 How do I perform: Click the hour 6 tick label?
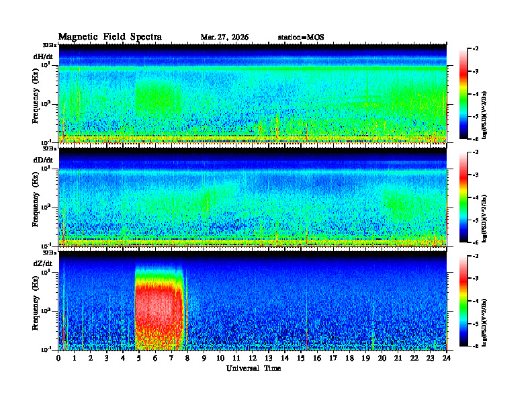pyautogui.click(x=155, y=359)
